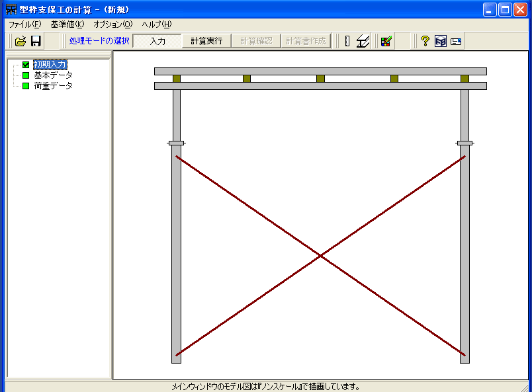The image size is (532, 392).
Task: Click the green box beside 基本データ
Action: (26, 75)
